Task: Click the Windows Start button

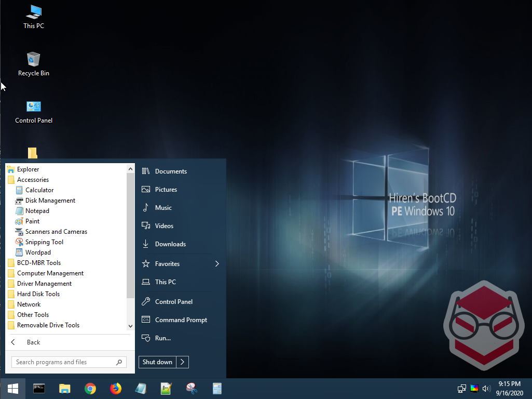Action: pyautogui.click(x=13, y=389)
